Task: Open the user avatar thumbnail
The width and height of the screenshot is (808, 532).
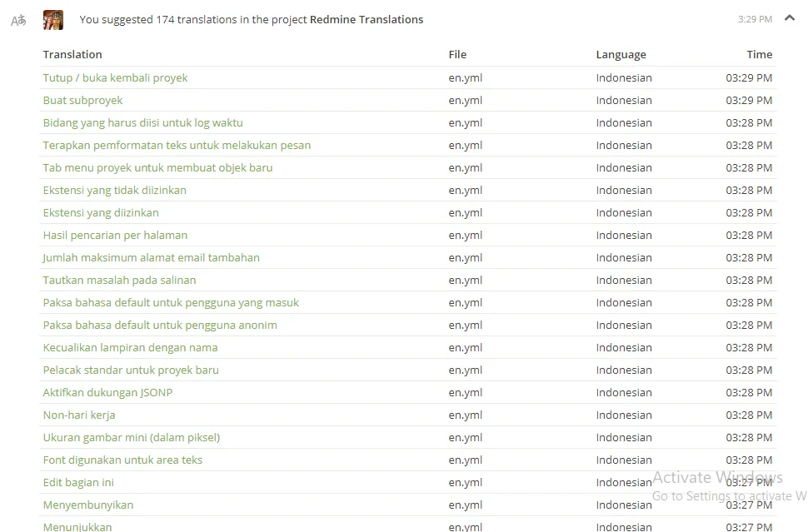Action: click(x=53, y=20)
